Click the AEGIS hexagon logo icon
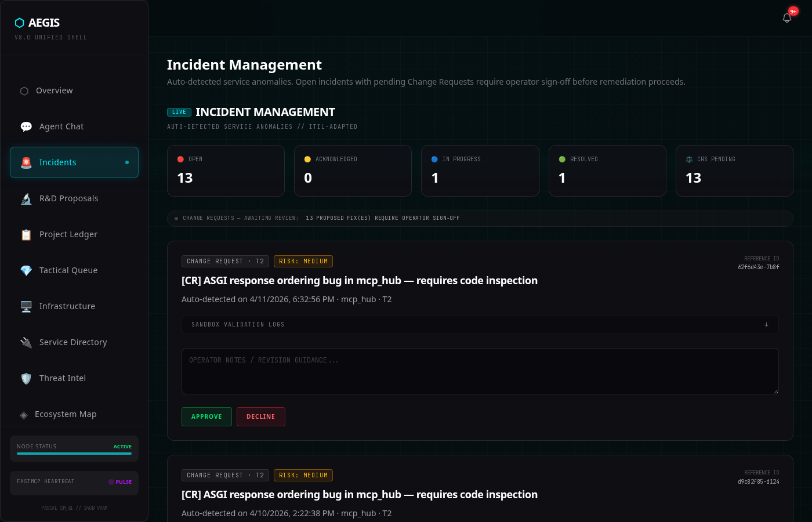812x522 pixels. pyautogui.click(x=20, y=23)
